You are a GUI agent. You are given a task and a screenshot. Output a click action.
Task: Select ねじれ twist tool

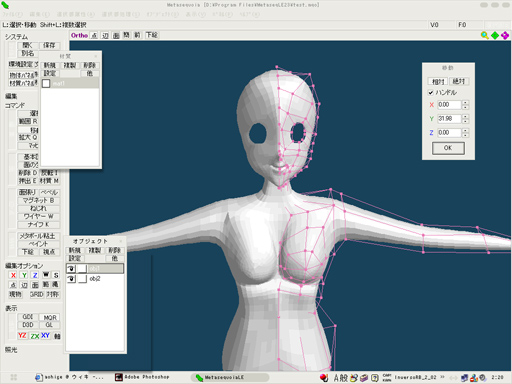click(38, 208)
